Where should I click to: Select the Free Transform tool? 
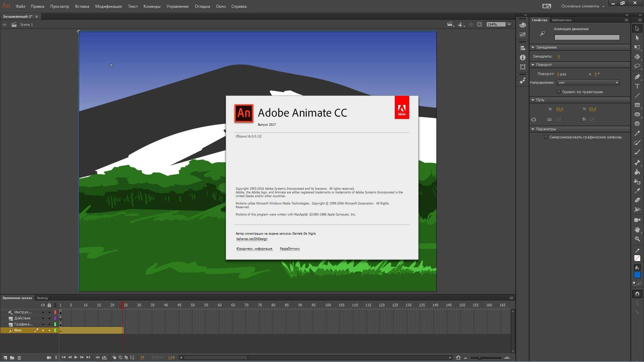(637, 48)
